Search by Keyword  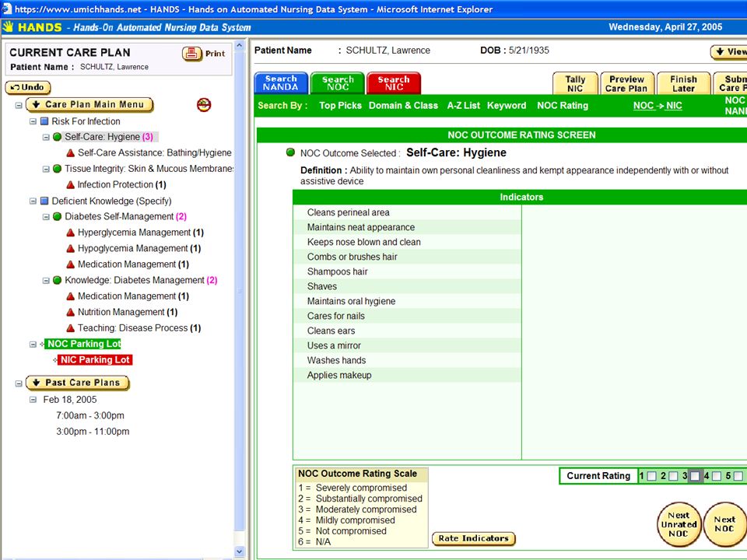coord(507,106)
